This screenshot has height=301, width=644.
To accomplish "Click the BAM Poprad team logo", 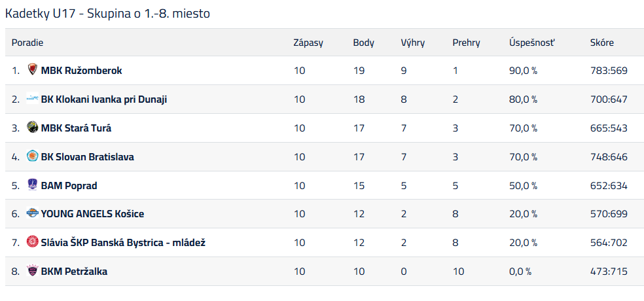I will coord(33,185).
